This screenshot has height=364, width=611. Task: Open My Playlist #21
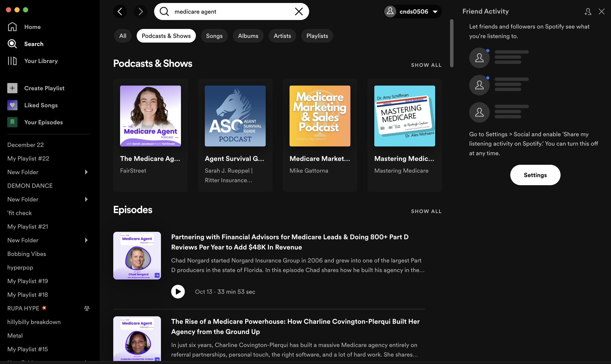28,227
